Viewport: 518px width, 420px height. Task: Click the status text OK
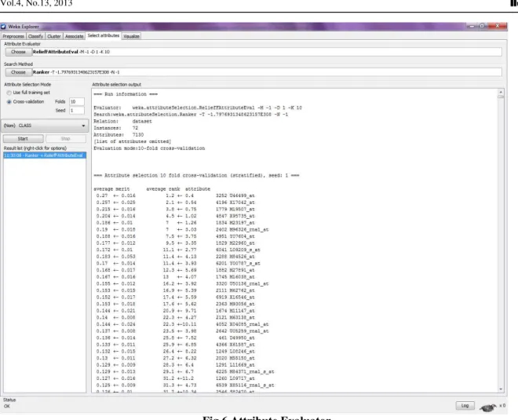6,407
